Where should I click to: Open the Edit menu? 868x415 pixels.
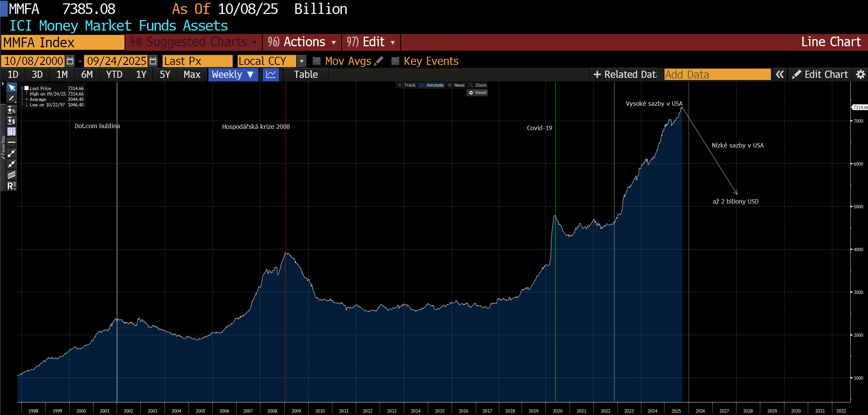click(x=370, y=42)
